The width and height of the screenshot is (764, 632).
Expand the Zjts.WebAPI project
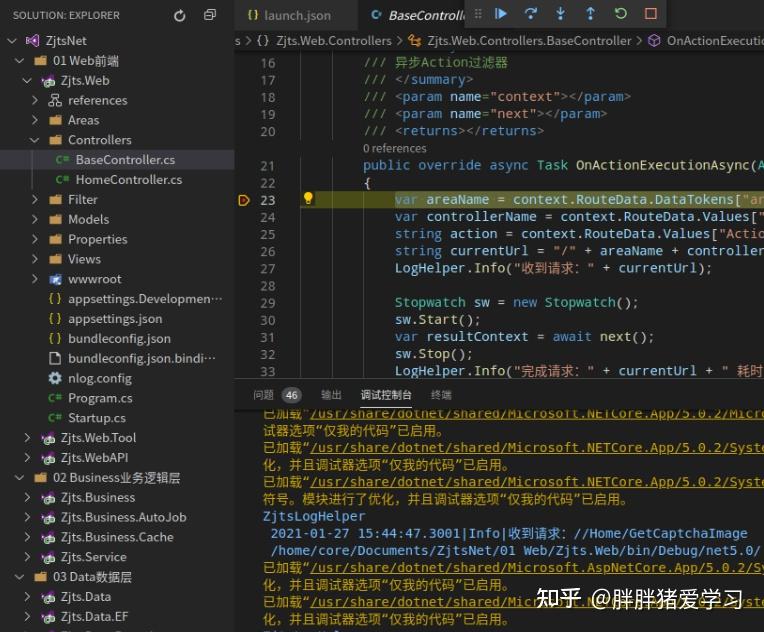pos(27,458)
